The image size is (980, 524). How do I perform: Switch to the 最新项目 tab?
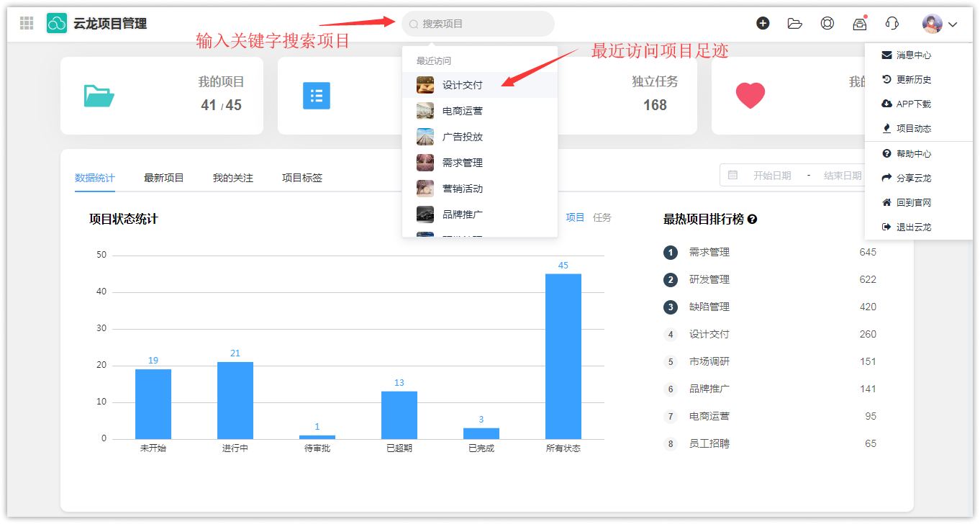pos(163,178)
